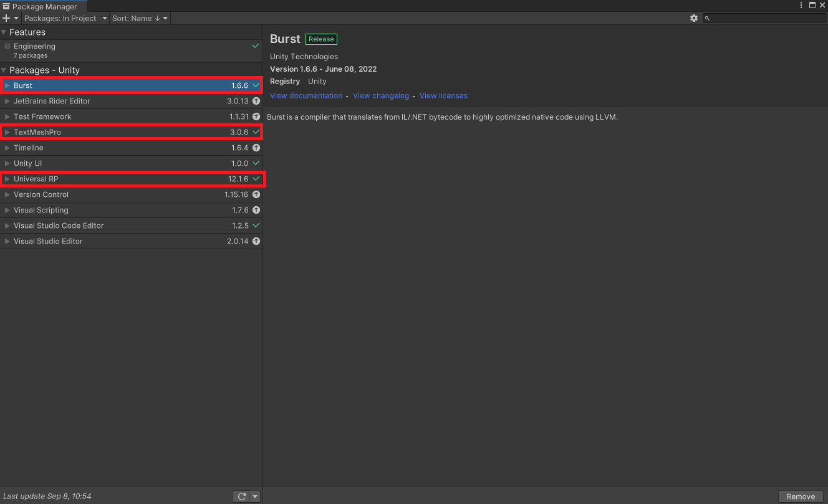Open the View documentation link
The width and height of the screenshot is (828, 504).
(x=306, y=96)
